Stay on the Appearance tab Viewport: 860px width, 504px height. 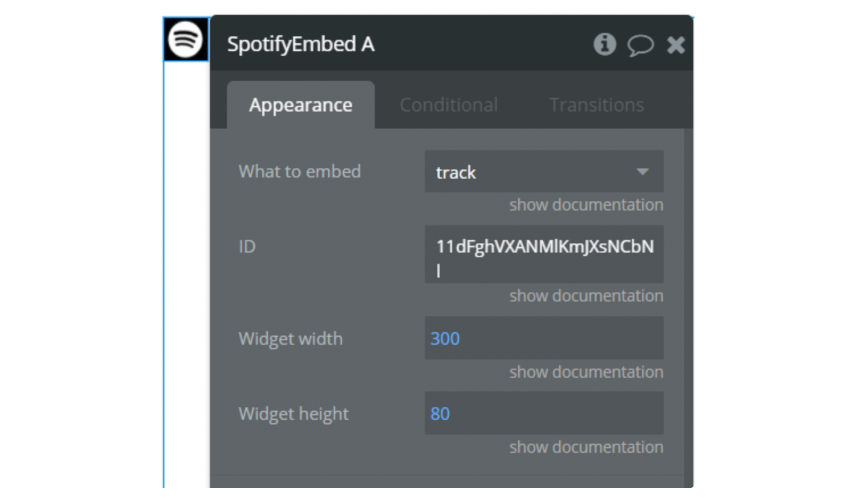click(301, 105)
